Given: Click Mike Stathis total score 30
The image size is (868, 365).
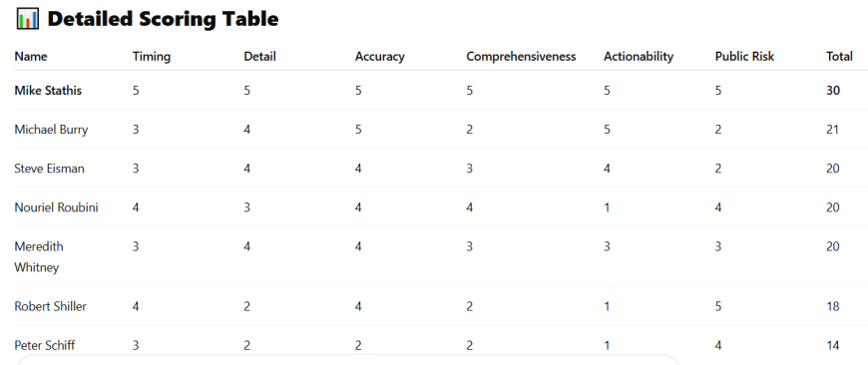Looking at the screenshot, I should click(833, 91).
